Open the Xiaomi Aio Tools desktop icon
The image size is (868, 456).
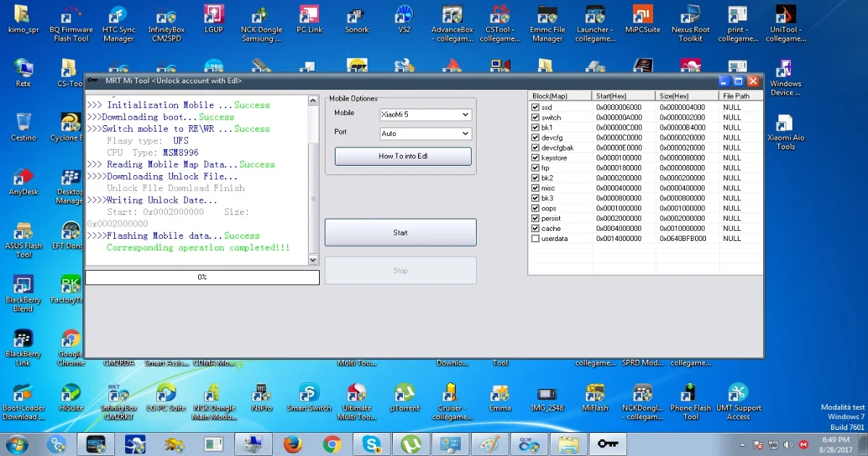click(x=786, y=132)
